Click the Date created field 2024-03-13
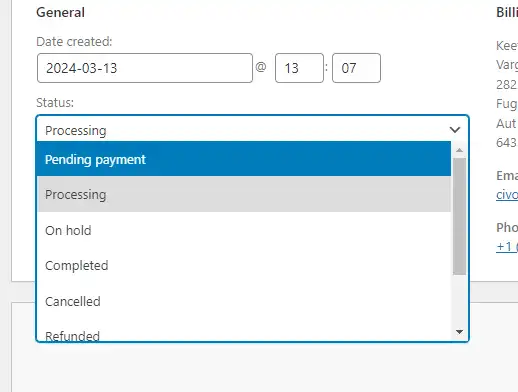 coord(145,68)
